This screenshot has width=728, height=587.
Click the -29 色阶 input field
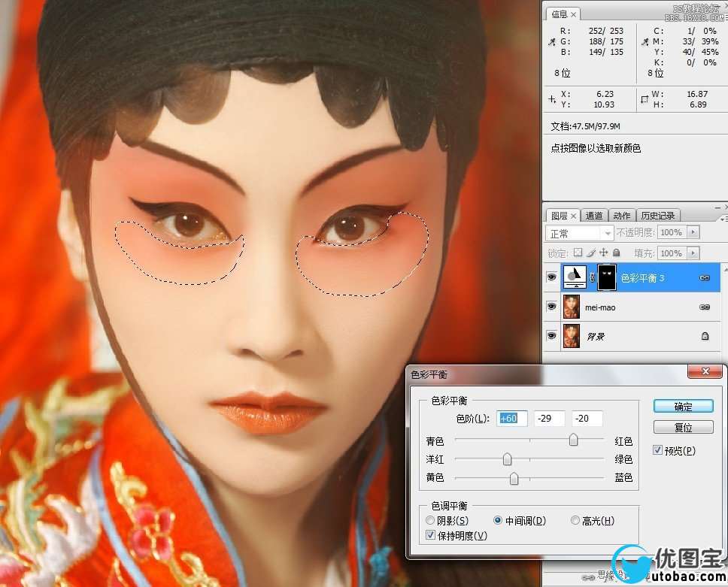coord(549,418)
